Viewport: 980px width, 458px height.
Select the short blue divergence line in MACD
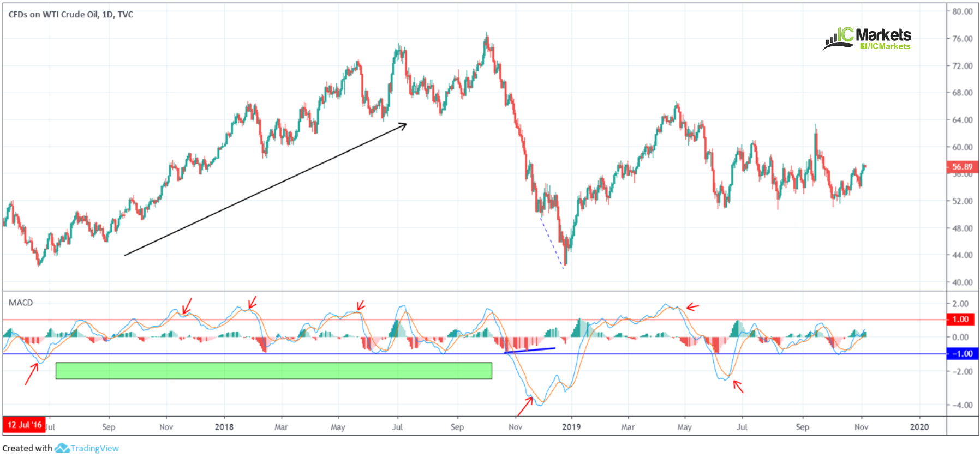[530, 350]
